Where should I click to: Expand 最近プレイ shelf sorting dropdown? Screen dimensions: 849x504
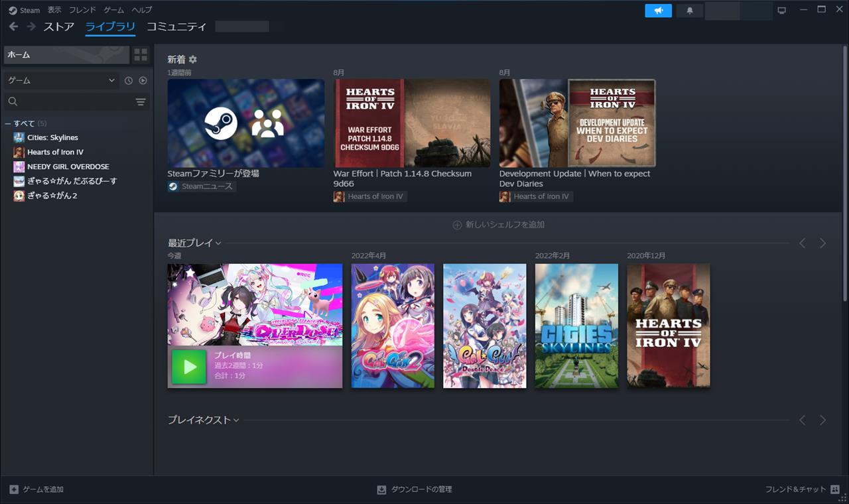(218, 243)
